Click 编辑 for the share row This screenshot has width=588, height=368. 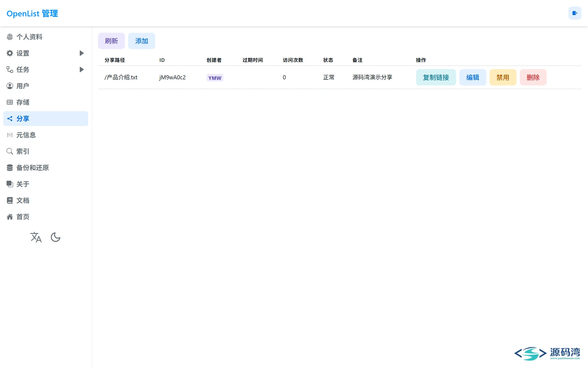coord(473,77)
